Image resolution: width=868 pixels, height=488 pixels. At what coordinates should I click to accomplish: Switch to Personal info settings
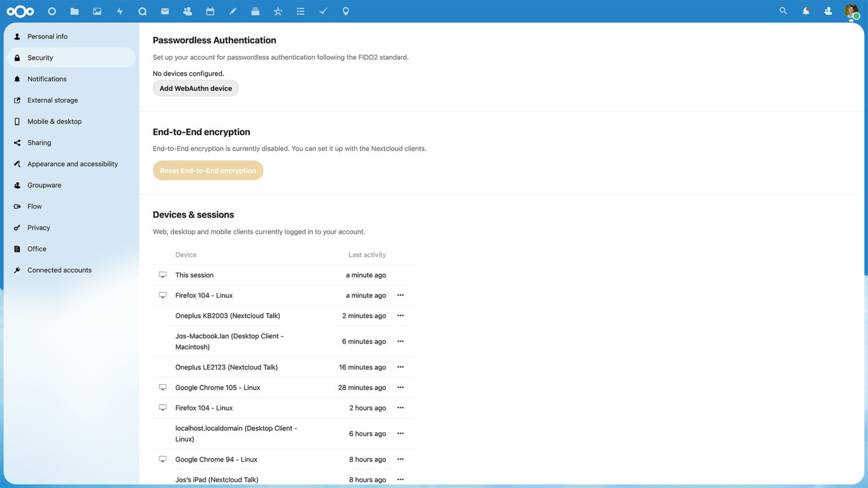click(47, 36)
